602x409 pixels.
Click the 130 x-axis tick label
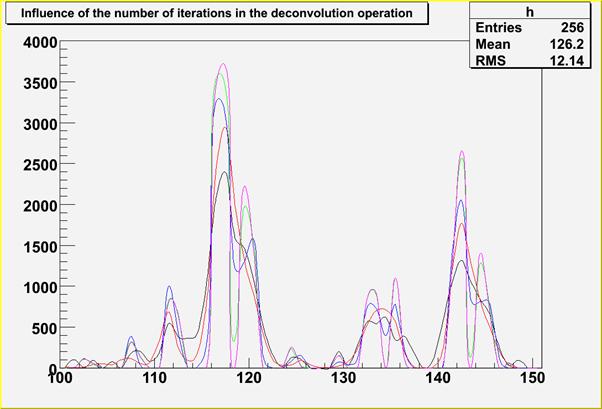[343, 378]
